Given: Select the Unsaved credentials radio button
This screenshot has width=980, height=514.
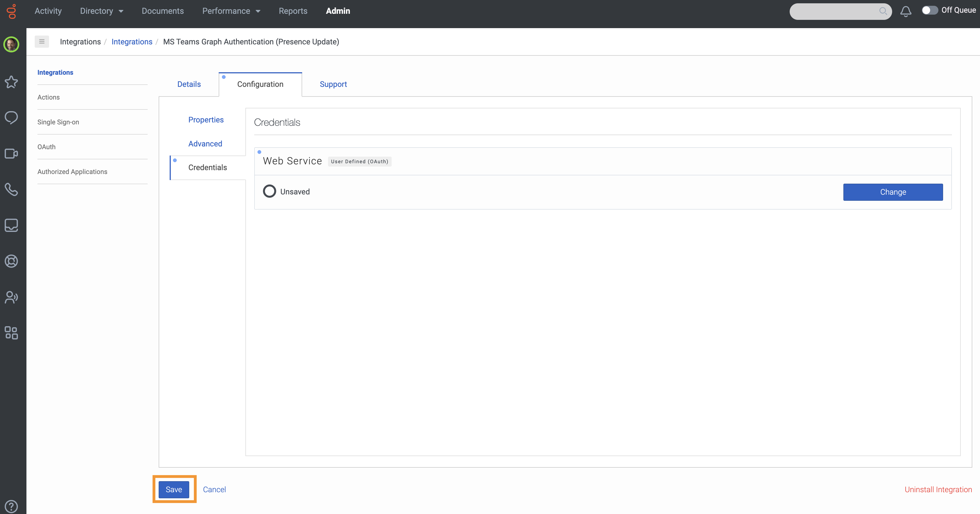Looking at the screenshot, I should point(269,191).
